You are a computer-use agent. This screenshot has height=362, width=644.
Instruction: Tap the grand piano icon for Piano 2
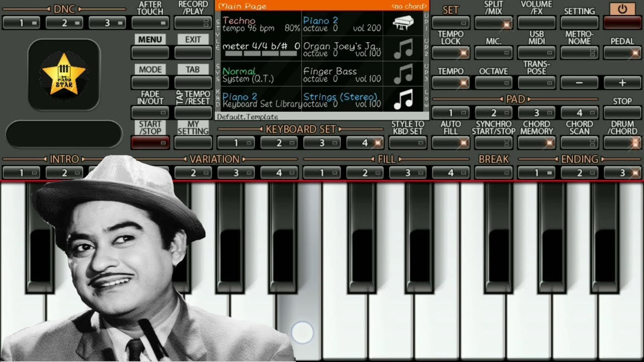coord(403,23)
